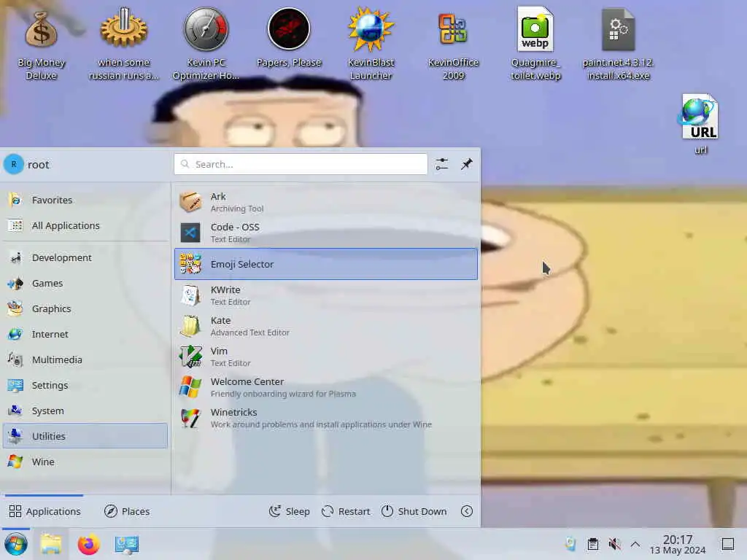Click the Shut Down button
This screenshot has width=747, height=560.
point(414,511)
